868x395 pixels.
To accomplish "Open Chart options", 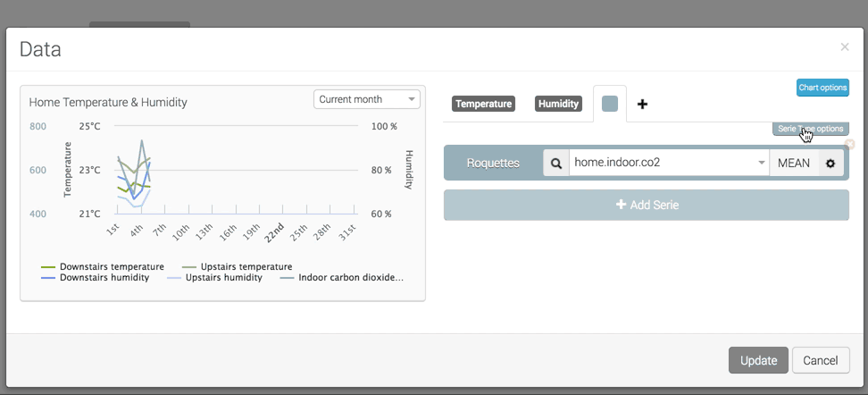I will pos(822,88).
